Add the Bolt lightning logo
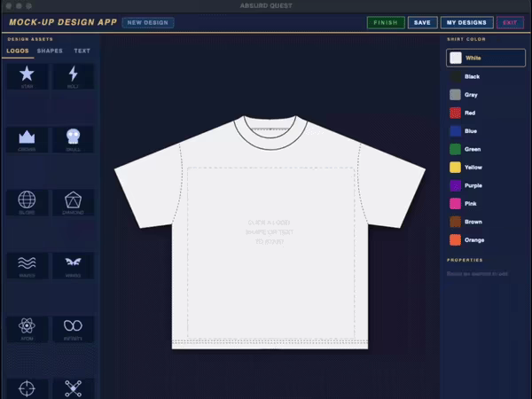This screenshot has height=399, width=532. point(73,76)
